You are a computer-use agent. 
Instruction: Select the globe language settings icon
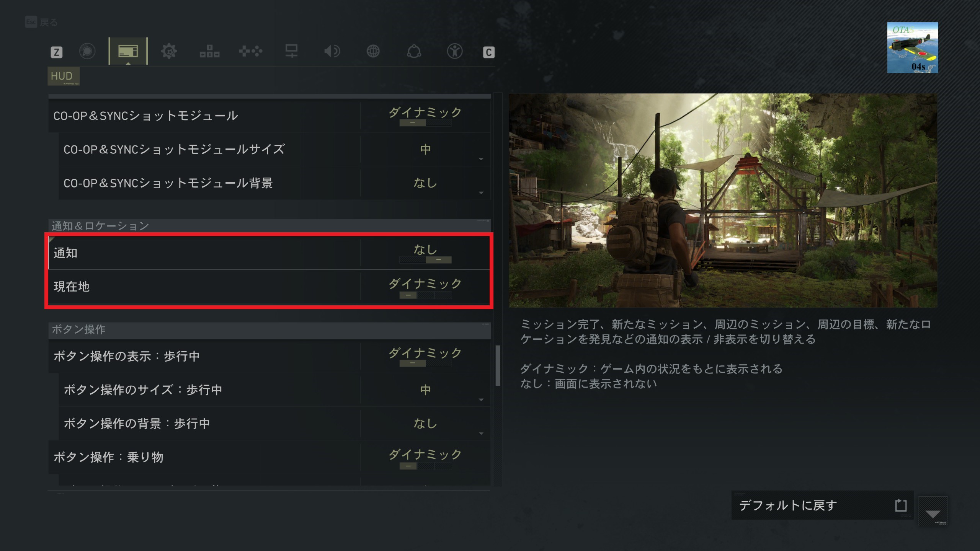click(x=373, y=51)
